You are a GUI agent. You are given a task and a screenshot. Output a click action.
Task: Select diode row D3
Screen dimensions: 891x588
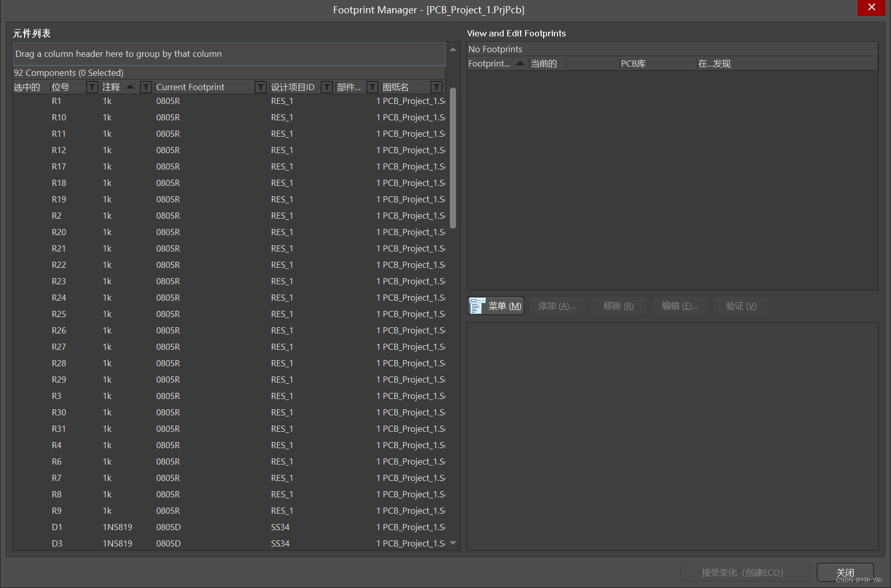point(229,543)
